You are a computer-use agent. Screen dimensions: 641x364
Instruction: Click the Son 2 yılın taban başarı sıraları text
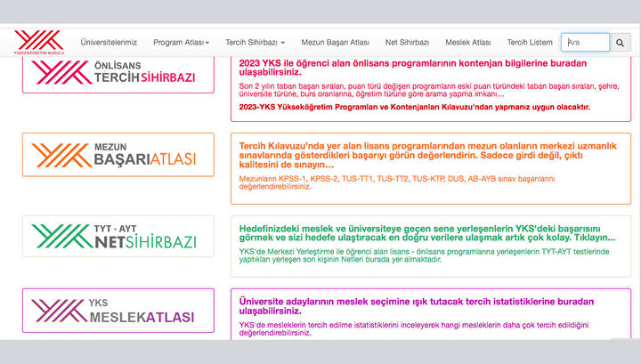point(429,90)
